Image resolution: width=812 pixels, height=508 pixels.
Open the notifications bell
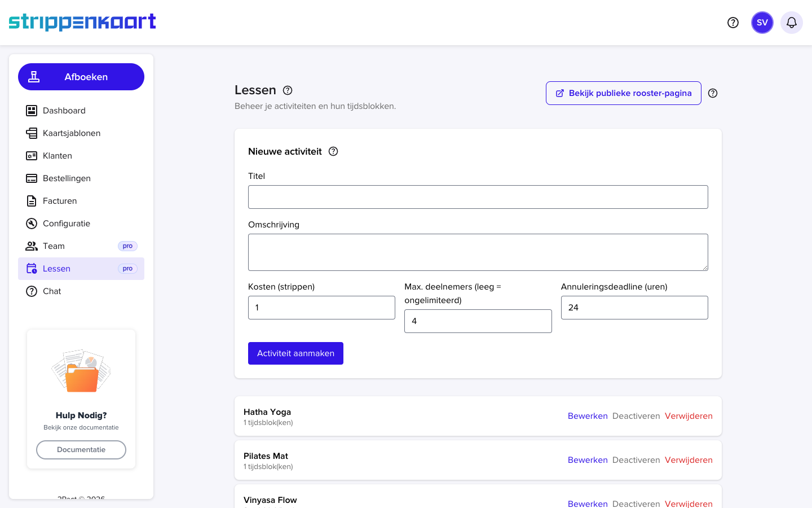click(792, 23)
